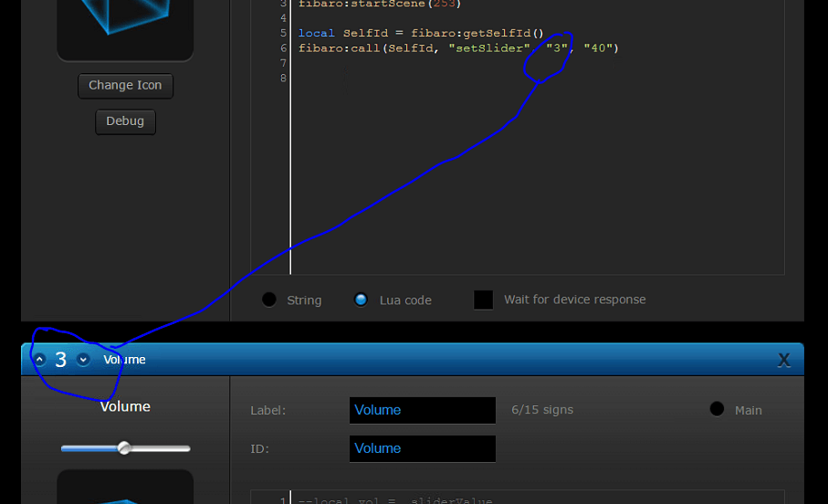Click the down arrow beside number 3
Screen dimensions: 828x504
click(83, 360)
